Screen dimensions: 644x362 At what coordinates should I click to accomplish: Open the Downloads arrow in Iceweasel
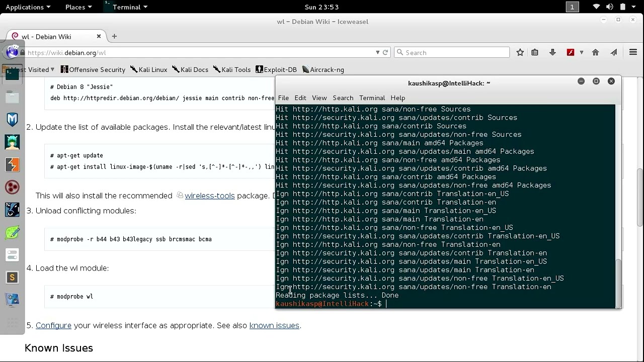coord(552,52)
